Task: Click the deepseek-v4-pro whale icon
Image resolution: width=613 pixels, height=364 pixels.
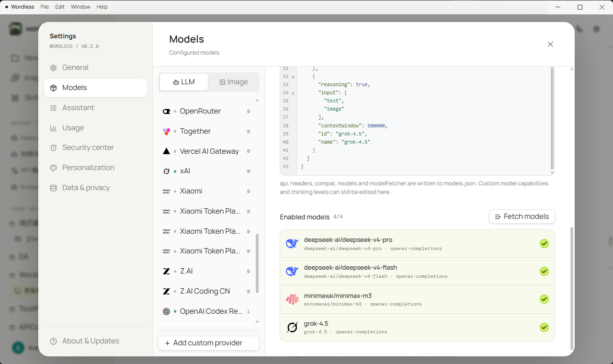Action: (292, 243)
